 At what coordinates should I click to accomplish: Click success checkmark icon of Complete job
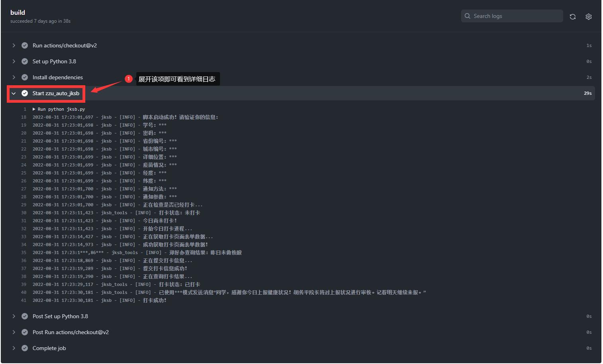pyautogui.click(x=25, y=348)
